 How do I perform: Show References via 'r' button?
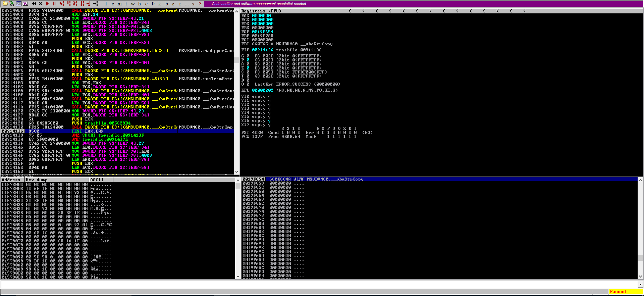(x=180, y=4)
